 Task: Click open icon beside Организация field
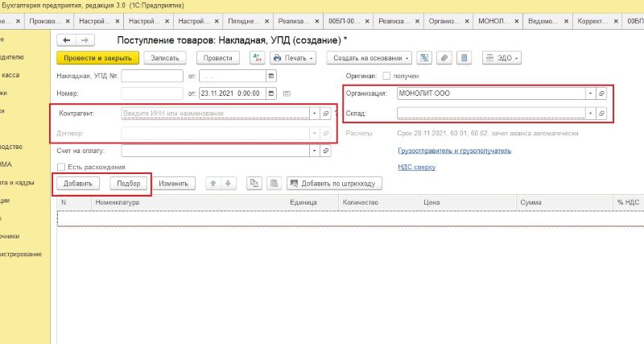pyautogui.click(x=602, y=93)
